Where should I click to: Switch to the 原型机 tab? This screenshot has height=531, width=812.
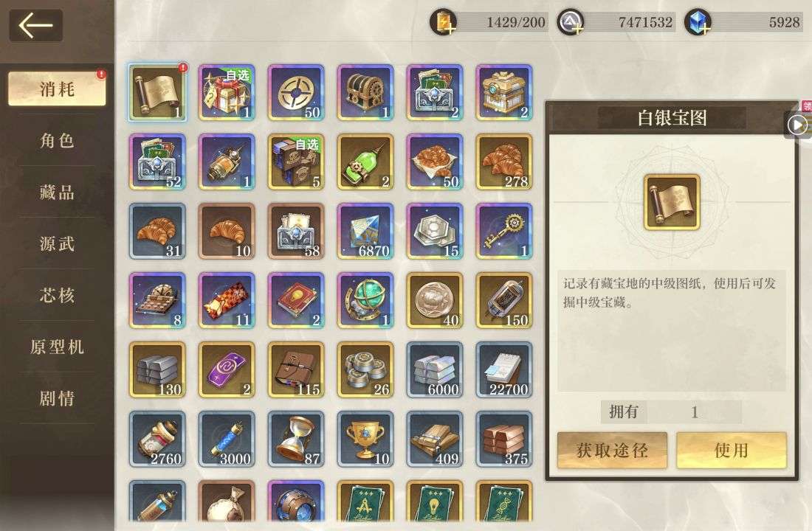tap(57, 347)
